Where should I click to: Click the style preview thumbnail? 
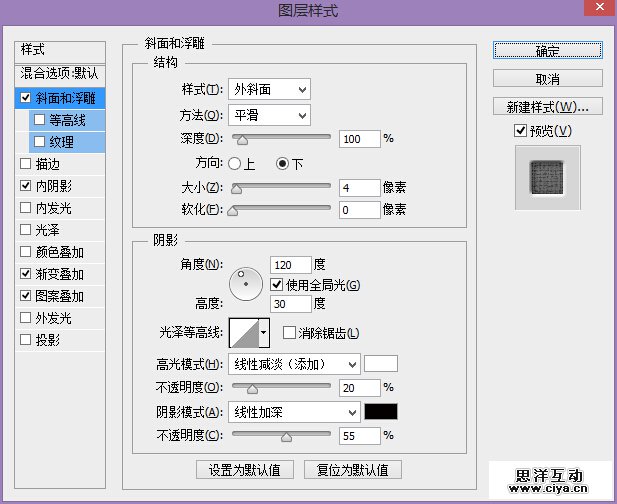[547, 178]
